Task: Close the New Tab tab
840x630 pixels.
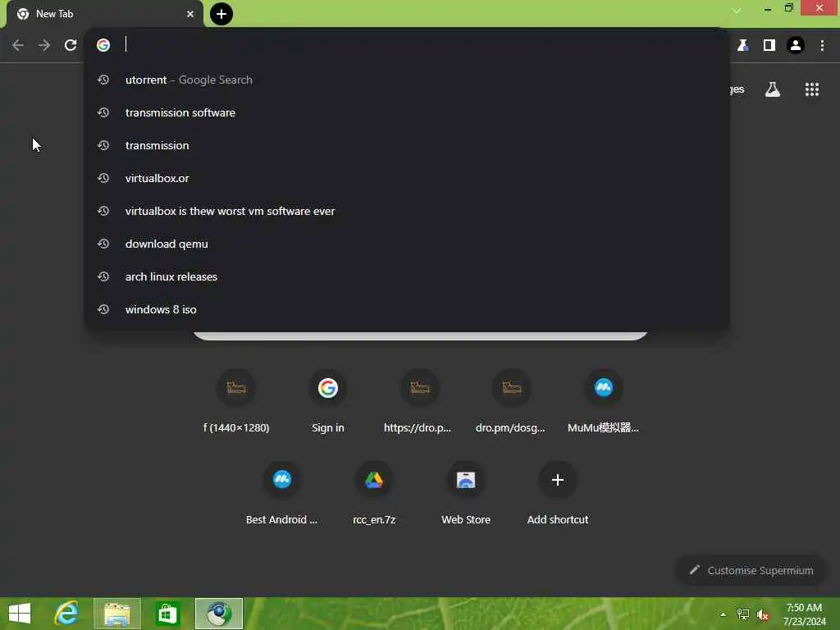Action: (x=190, y=14)
